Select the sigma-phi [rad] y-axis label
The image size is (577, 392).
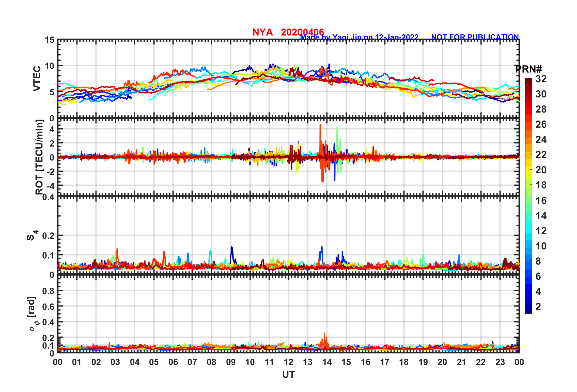pos(33,314)
